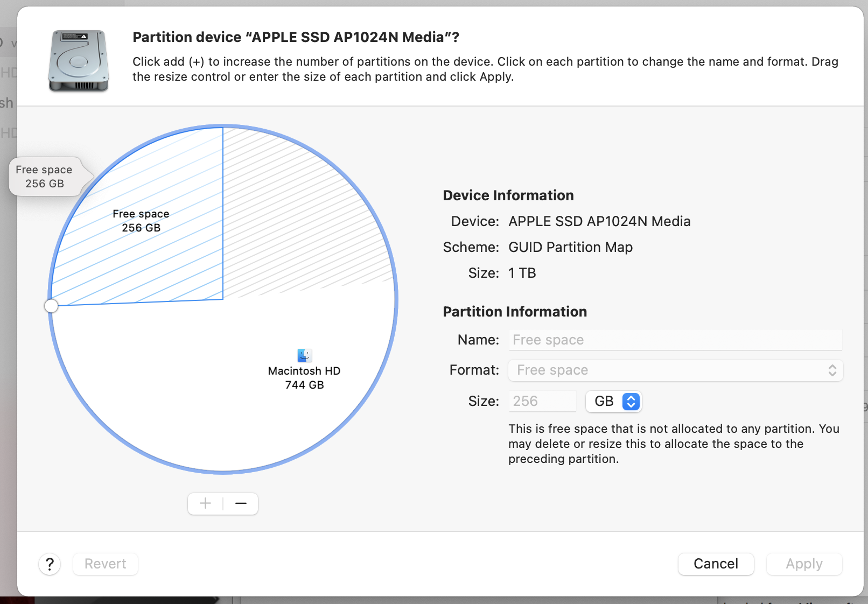Click the add partition plus icon
868x604 pixels.
205,503
